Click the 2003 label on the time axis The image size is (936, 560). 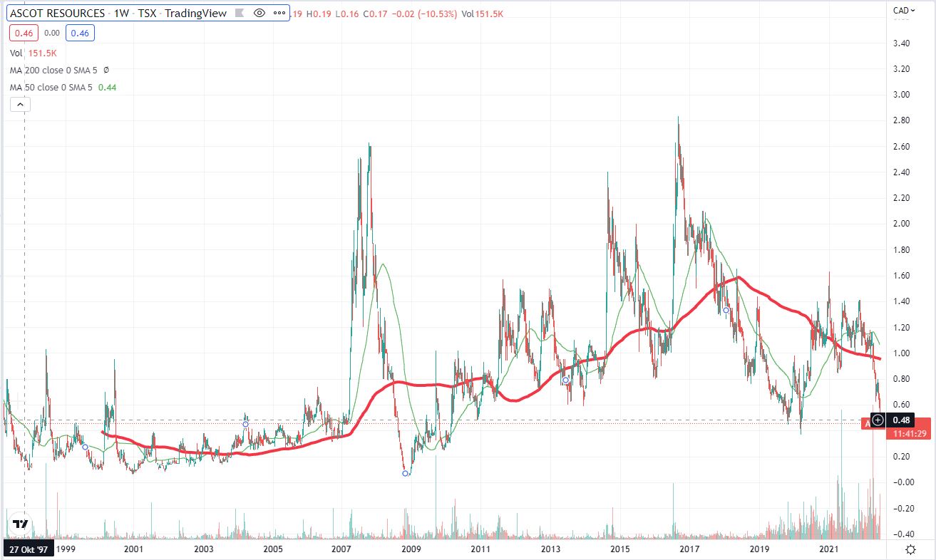pos(204,549)
